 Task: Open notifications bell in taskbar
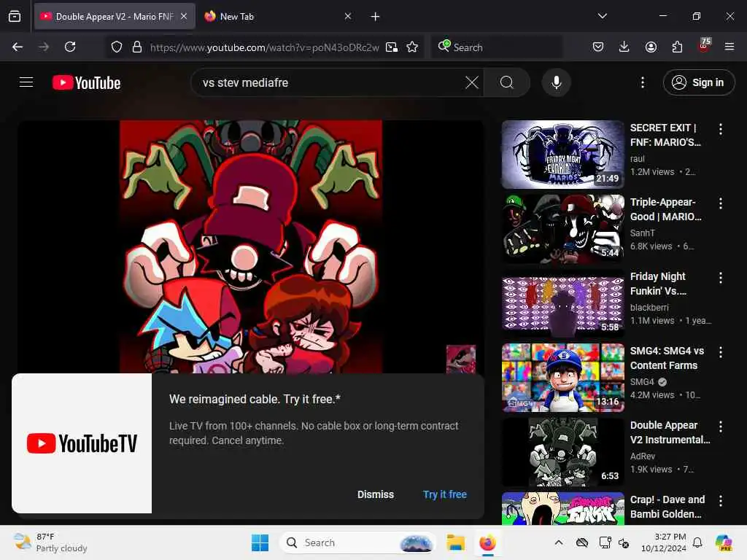click(697, 542)
